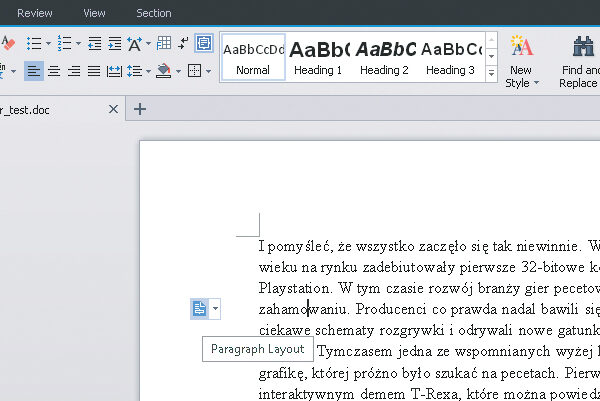
Task: Justify the paragraph text
Action: [93, 71]
